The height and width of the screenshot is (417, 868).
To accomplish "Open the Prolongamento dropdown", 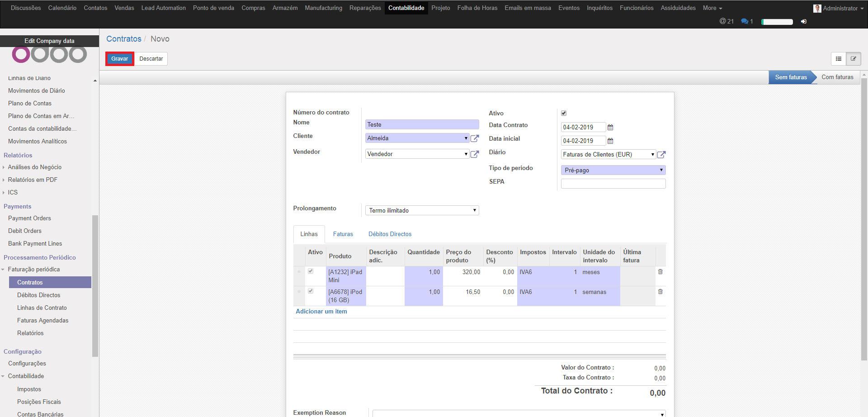I will [422, 211].
